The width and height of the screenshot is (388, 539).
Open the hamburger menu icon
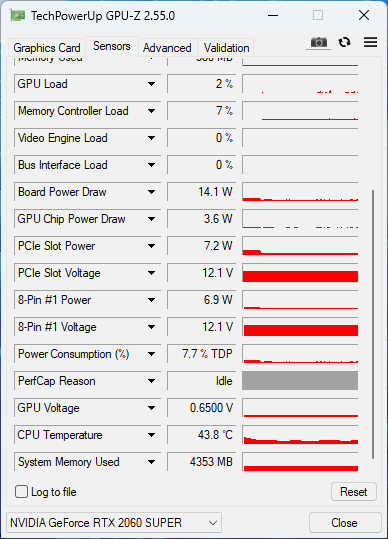coord(370,42)
